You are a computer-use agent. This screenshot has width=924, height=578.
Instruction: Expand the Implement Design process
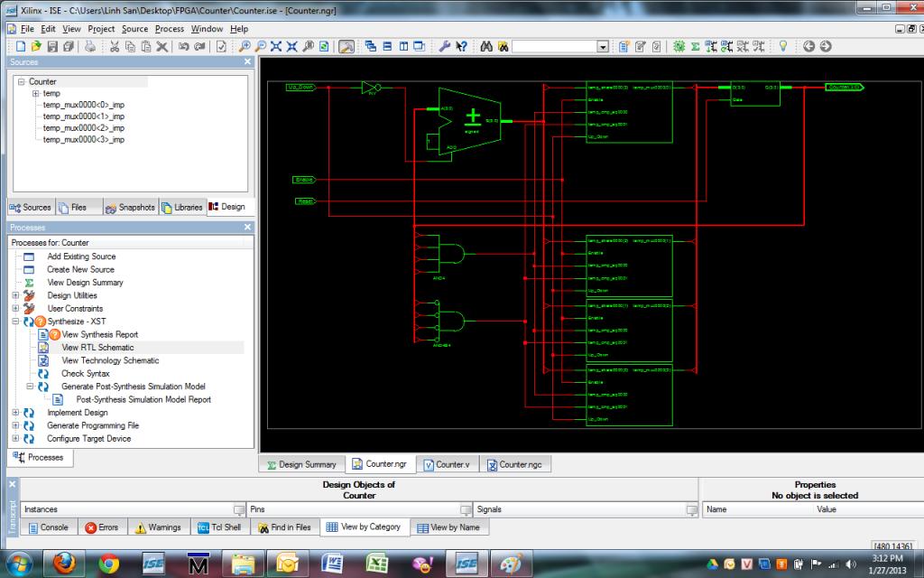pos(15,413)
